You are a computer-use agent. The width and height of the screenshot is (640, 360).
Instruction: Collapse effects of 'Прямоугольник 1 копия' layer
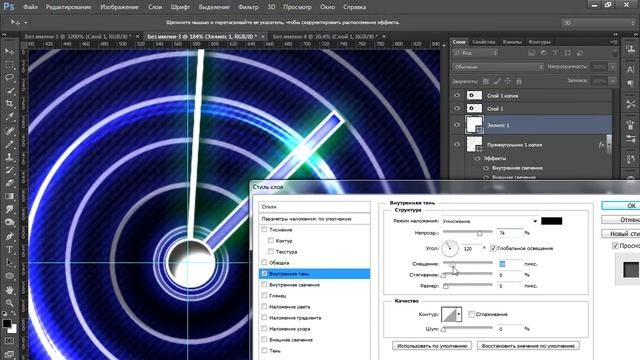pyautogui.click(x=609, y=144)
